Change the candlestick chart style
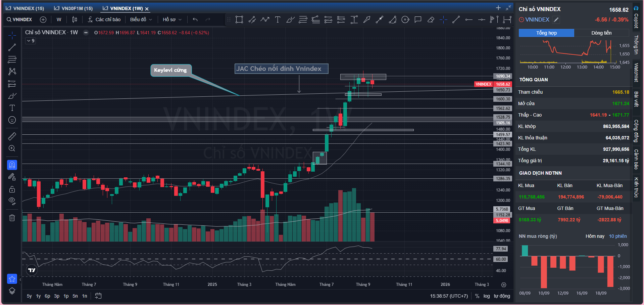 75,19
